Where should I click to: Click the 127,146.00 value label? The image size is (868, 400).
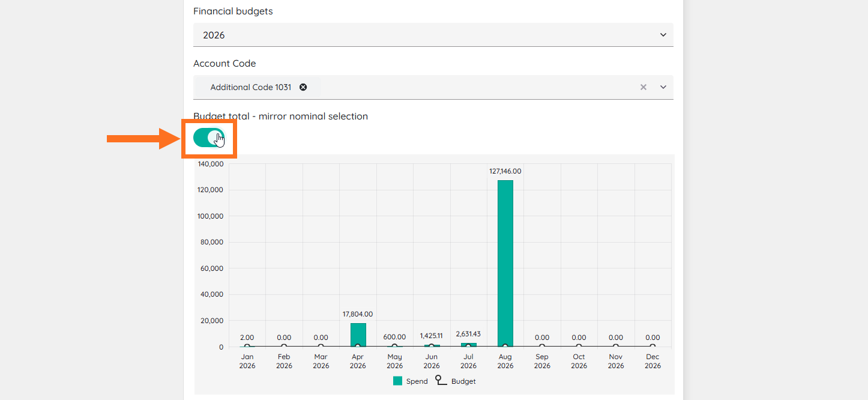[x=505, y=171]
